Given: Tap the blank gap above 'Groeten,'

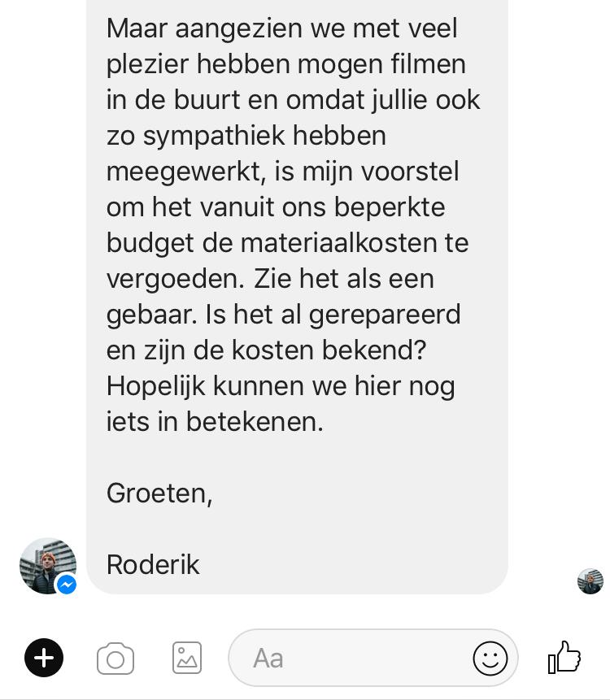Looking at the screenshot, I should pos(297,458).
